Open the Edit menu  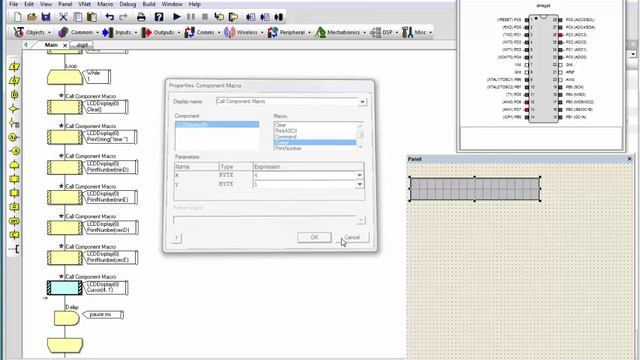pos(29,4)
